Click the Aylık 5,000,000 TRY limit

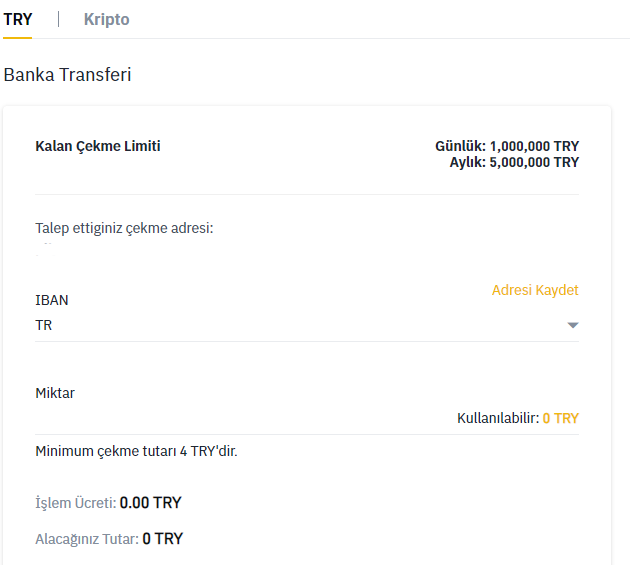coord(514,162)
